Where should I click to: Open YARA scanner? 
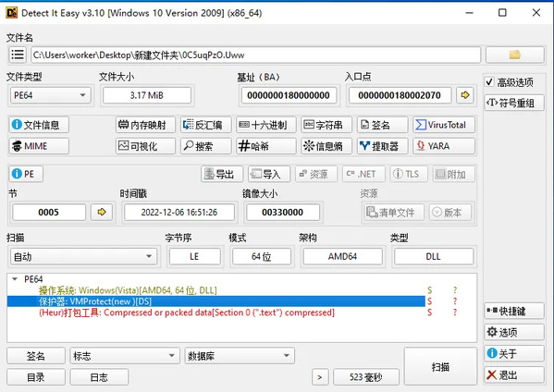444,146
